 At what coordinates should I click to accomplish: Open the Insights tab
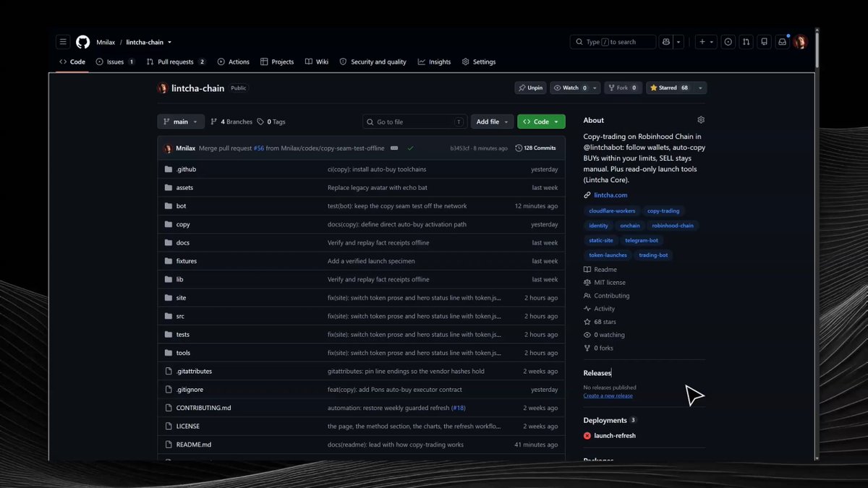[434, 62]
